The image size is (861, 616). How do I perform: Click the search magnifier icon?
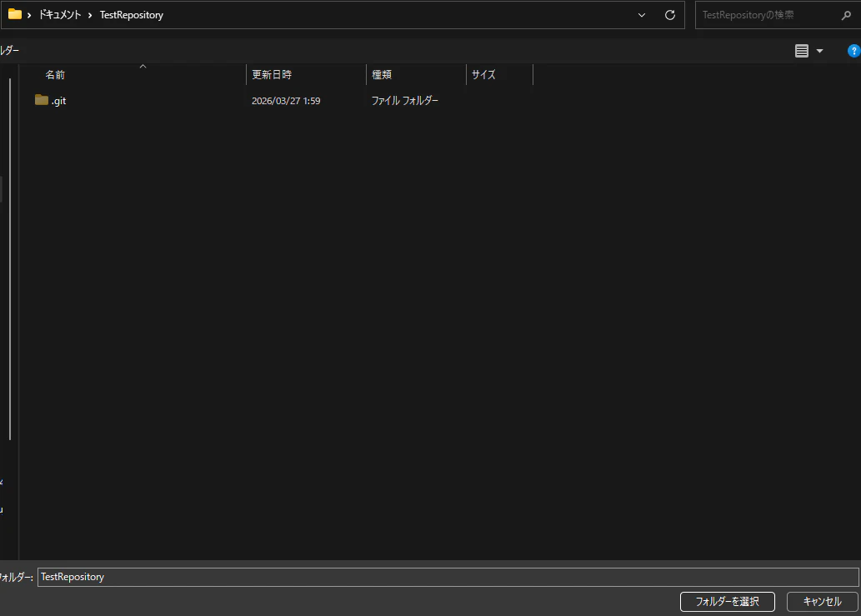pyautogui.click(x=846, y=15)
